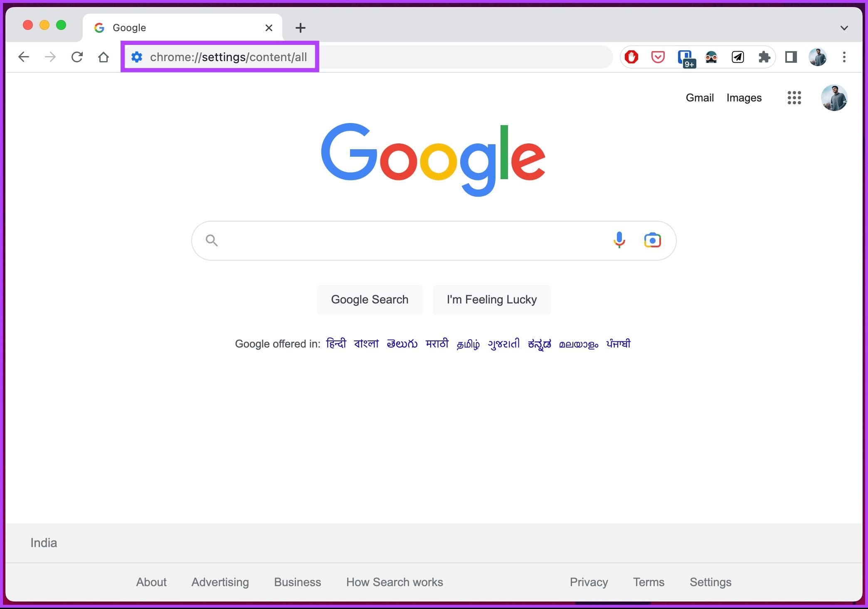Click the Google Search button
Viewport: 868px width, 609px height.
pos(370,299)
